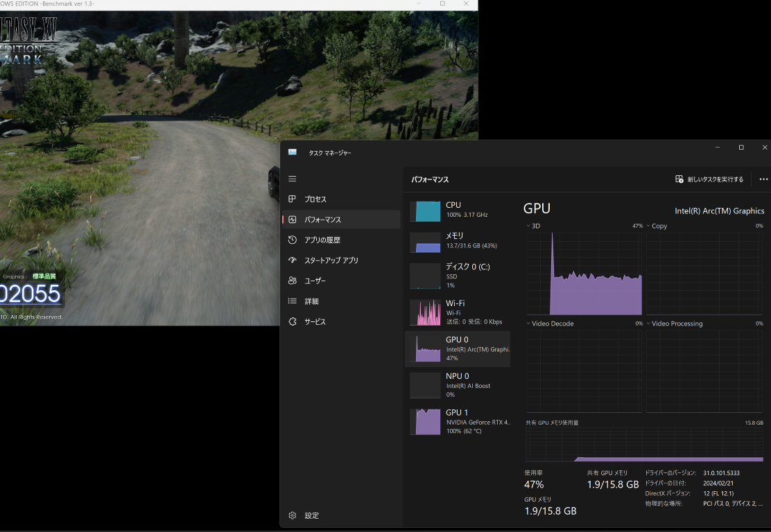Open the hamburger navigation menu in Task Manager
771x532 pixels.
(x=292, y=179)
